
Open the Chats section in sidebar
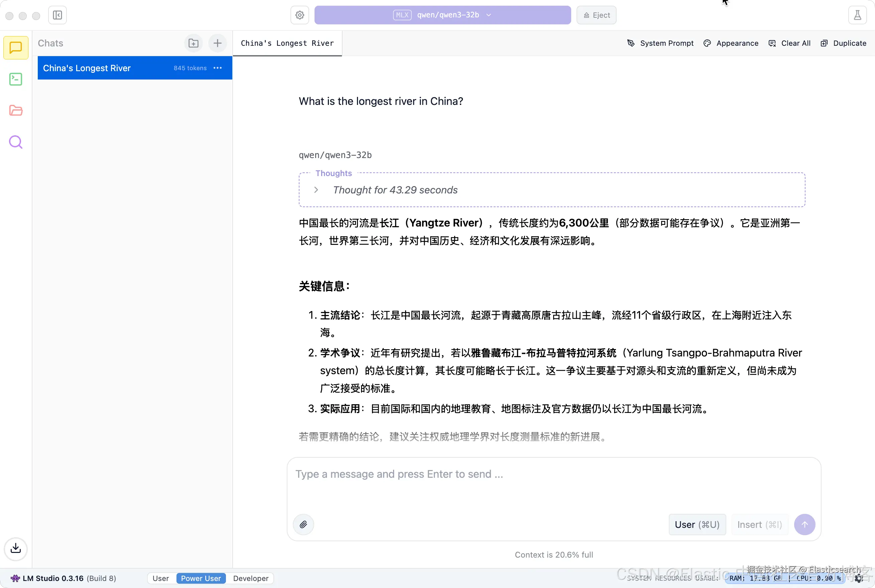(16, 48)
